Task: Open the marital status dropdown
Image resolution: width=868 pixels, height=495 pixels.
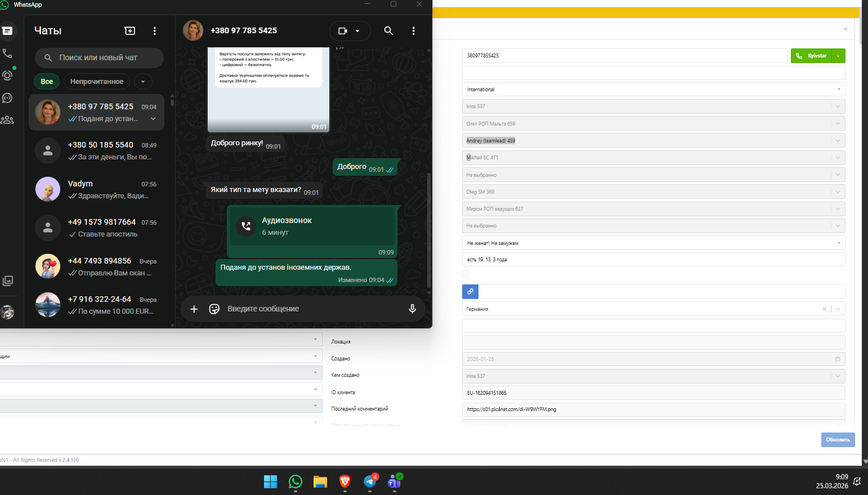Action: pyautogui.click(x=654, y=243)
